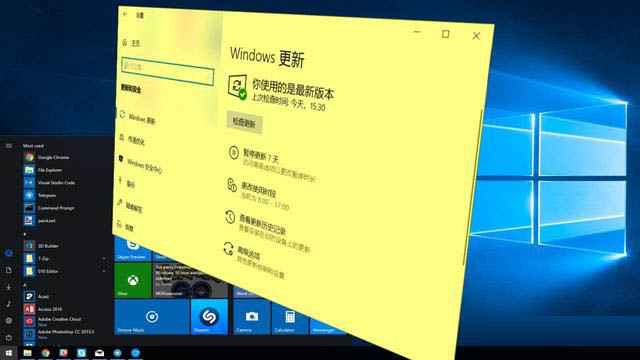Focus the Settings search input field
Viewport: 640px width, 360px height.
pos(167,71)
